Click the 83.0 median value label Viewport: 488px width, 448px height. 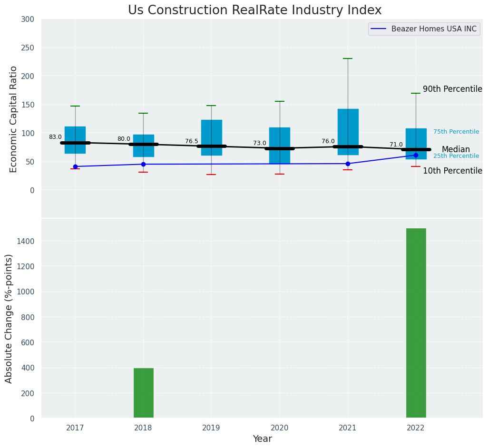click(55, 137)
